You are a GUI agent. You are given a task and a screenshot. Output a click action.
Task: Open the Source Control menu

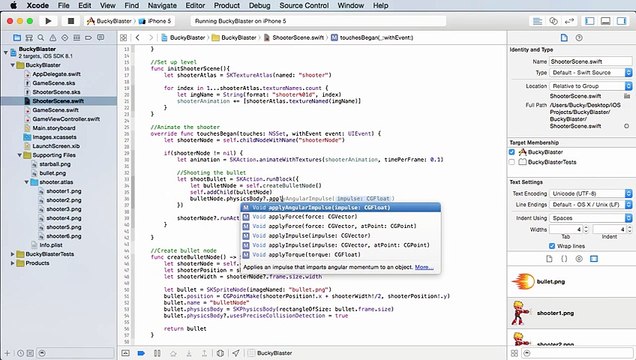tap(304, 6)
